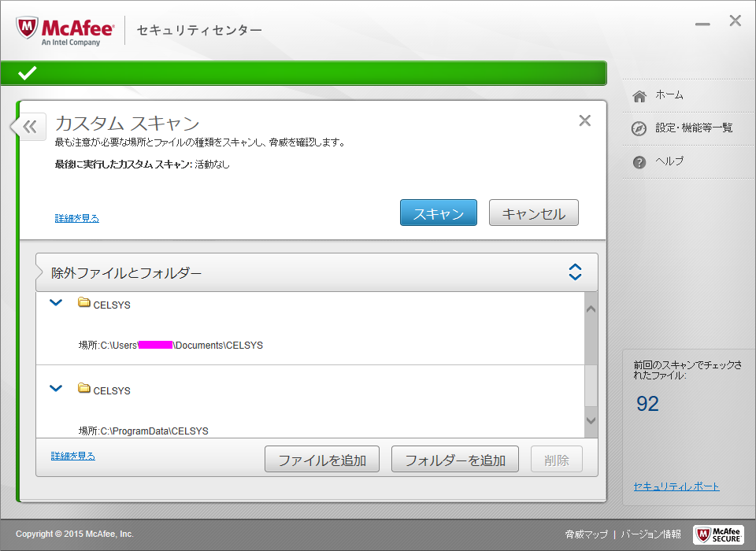Click ファイルを追加 button
756x551 pixels.
coord(322,460)
